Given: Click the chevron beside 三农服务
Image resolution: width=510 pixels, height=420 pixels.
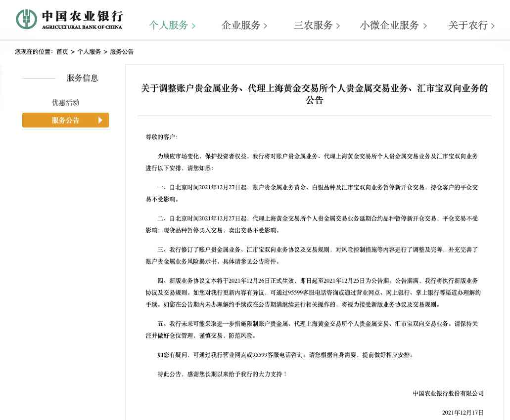Looking at the screenshot, I should pos(338,26).
